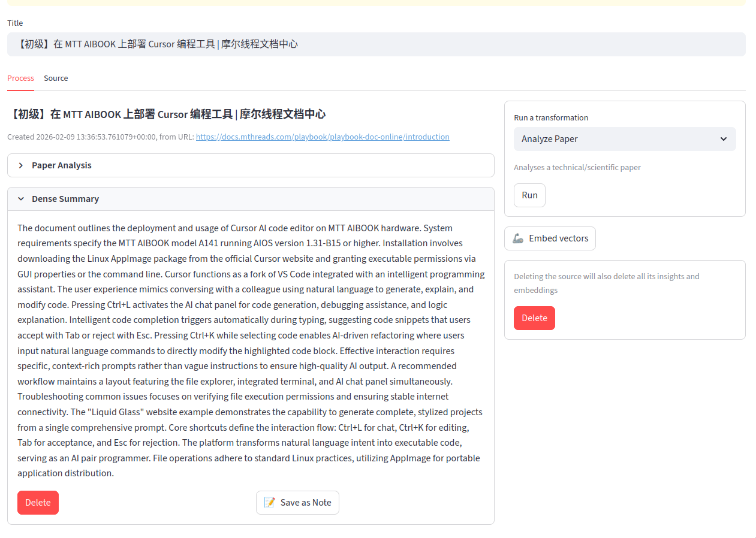Image resolution: width=756 pixels, height=538 pixels.
Task: Delete the source using right-panel Delete button
Action: tap(534, 318)
